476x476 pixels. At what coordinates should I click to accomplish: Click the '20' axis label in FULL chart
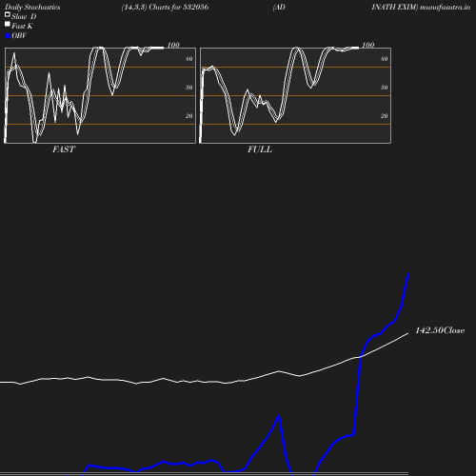[x=384, y=116]
